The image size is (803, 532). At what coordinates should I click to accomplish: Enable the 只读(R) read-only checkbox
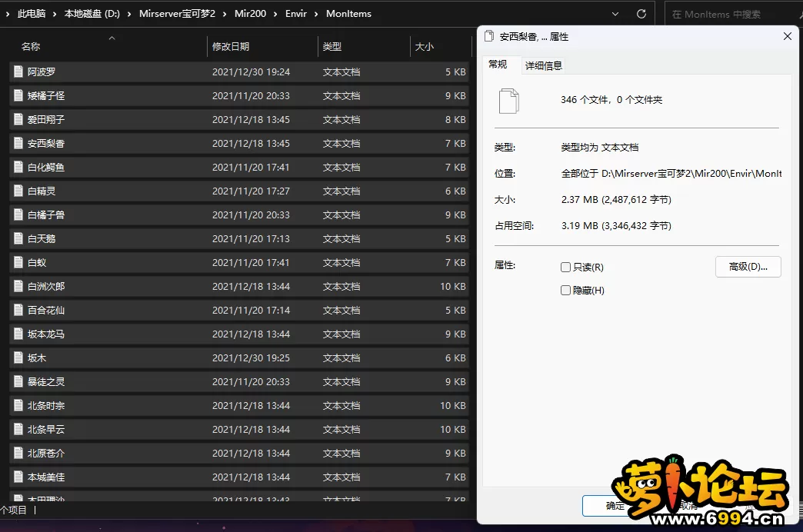[x=565, y=268]
